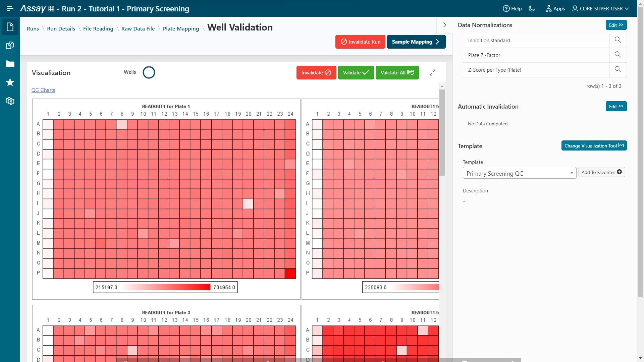Go to the Run Details breadcrumb
This screenshot has height=362, width=644.
coord(61,29)
